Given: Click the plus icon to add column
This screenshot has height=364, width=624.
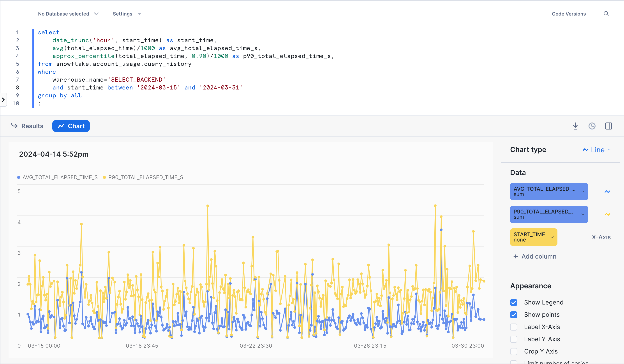Looking at the screenshot, I should [x=516, y=256].
